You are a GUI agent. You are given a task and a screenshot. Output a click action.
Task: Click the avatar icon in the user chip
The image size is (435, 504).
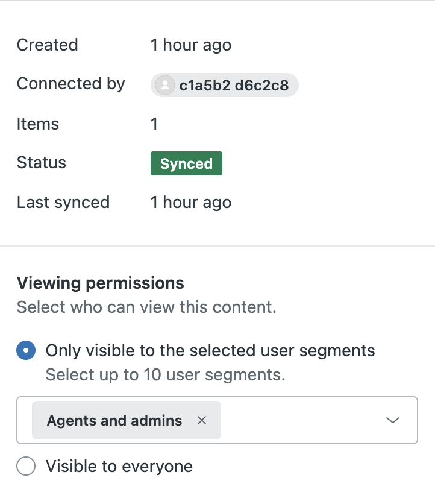click(164, 86)
